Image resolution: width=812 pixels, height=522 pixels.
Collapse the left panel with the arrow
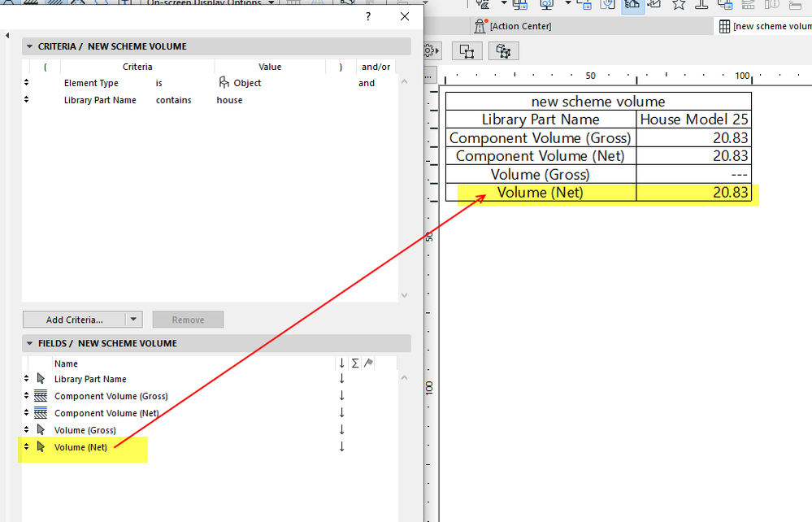[7, 35]
